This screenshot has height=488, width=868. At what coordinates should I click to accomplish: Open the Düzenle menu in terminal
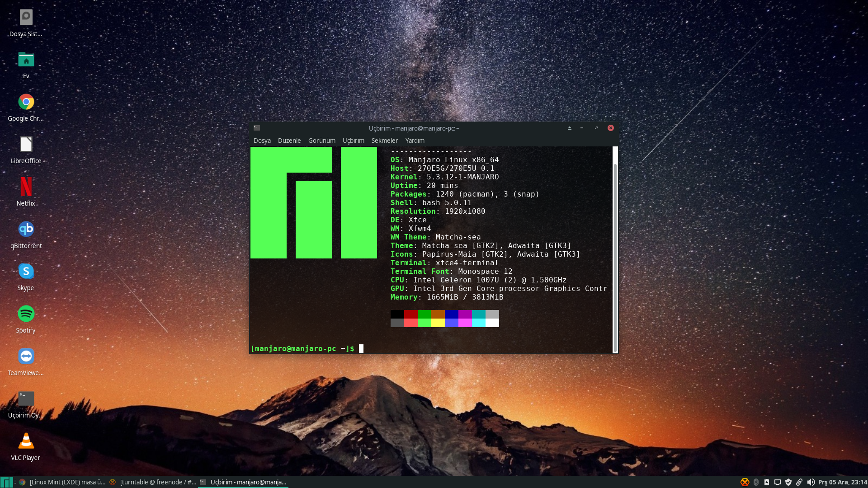click(289, 141)
